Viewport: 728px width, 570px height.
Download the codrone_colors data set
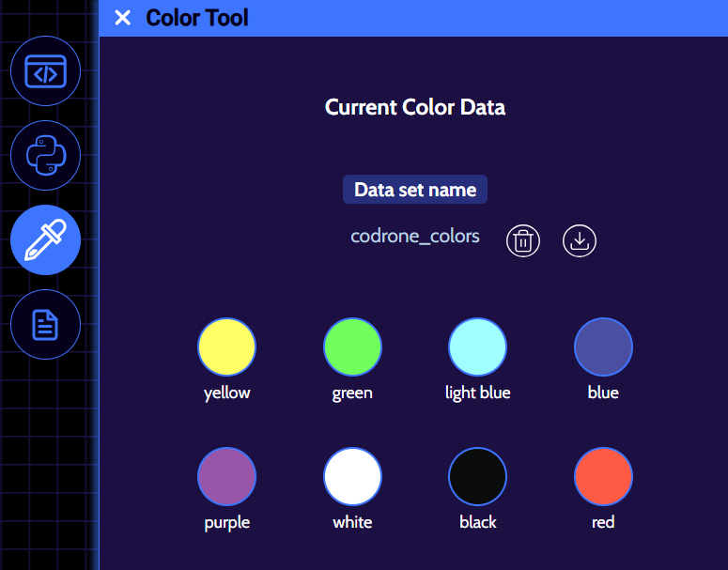580,241
